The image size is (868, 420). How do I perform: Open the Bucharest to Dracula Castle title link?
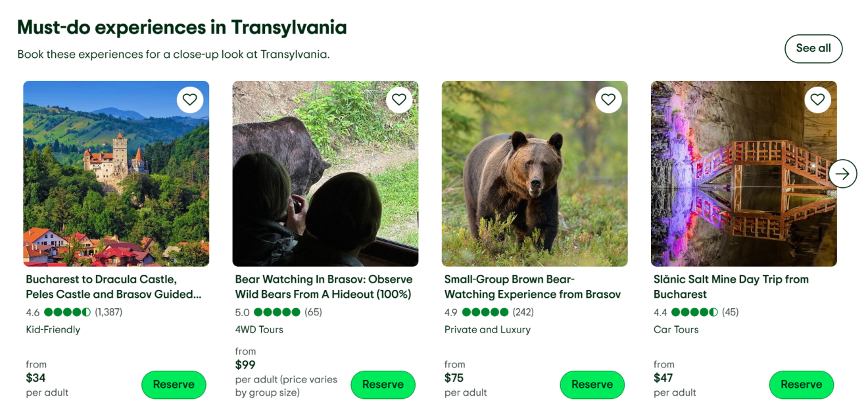[x=113, y=287]
